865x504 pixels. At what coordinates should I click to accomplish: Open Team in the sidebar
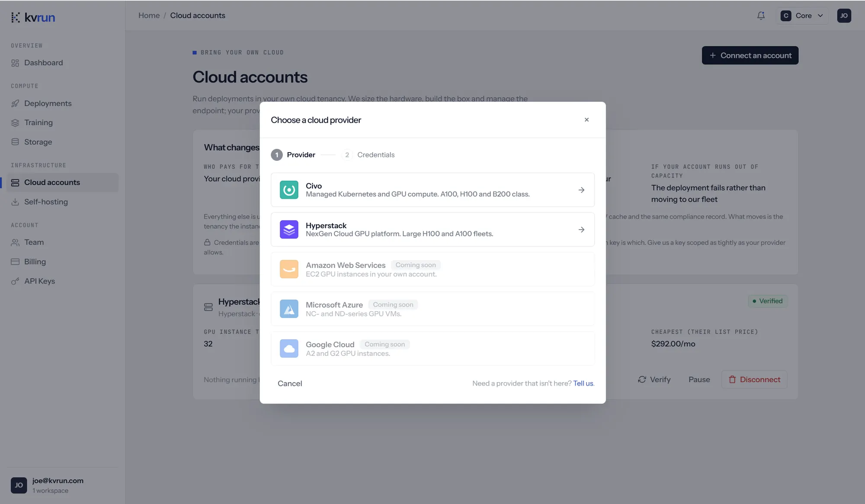[62, 242]
